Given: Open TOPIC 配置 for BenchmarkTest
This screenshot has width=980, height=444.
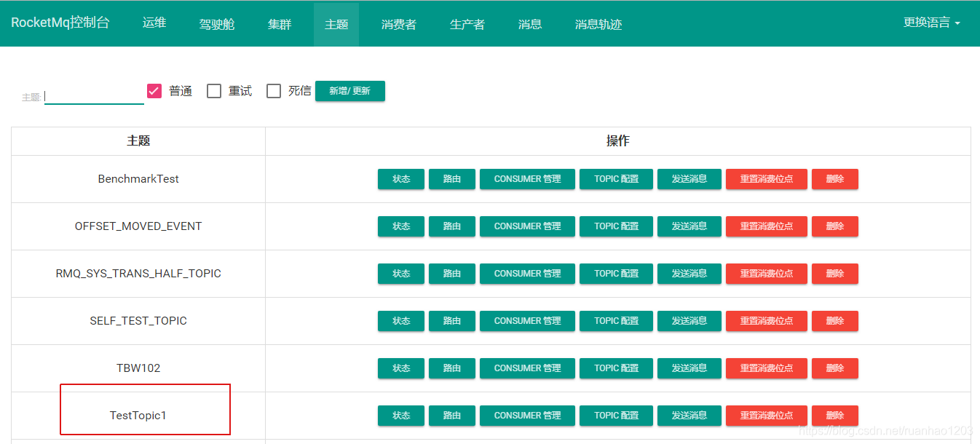Looking at the screenshot, I should coord(617,179).
